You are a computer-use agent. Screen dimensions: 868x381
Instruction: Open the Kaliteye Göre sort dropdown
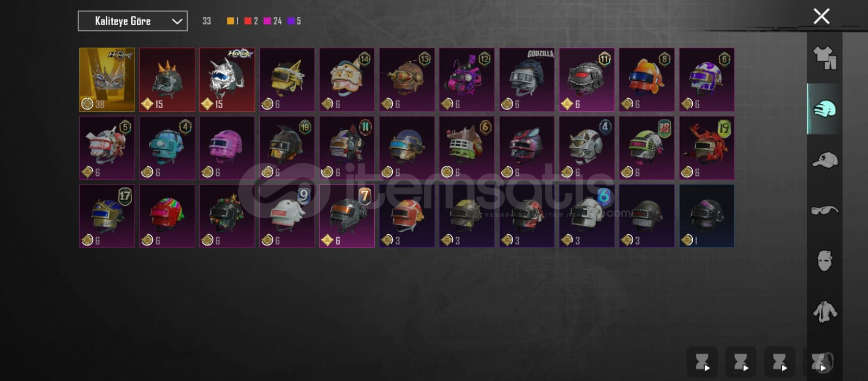pos(133,21)
